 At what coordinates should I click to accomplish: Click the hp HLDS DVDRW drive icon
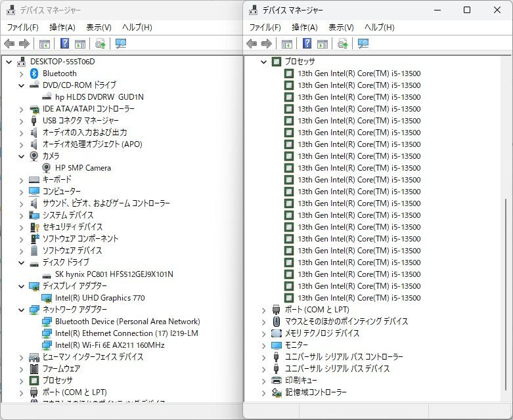tap(47, 96)
